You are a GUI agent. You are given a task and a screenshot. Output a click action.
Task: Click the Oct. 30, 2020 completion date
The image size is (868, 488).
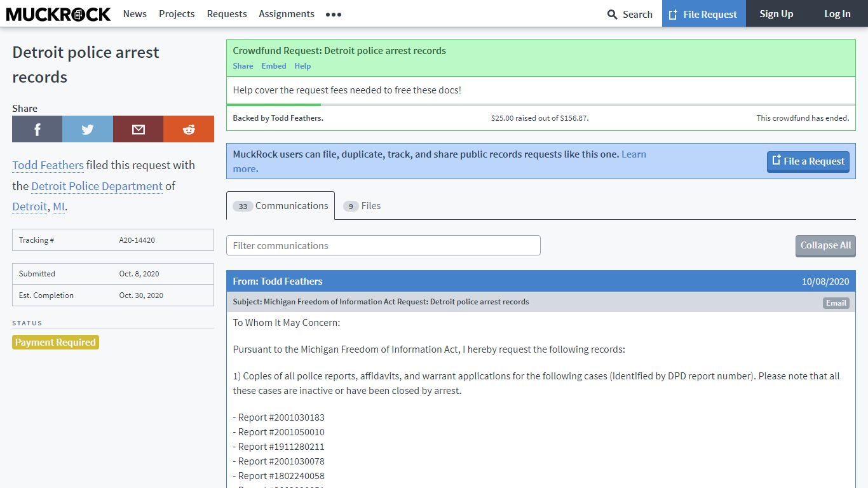141,295
